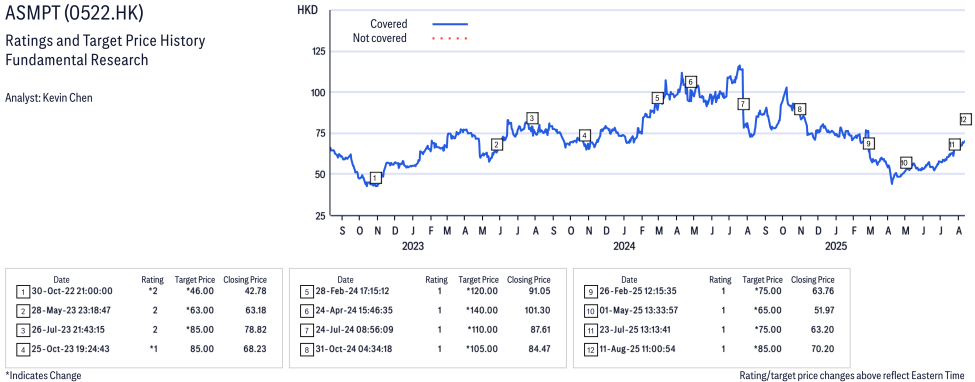This screenshot has width=975, height=382.
Task: Click target price *46.00
Action: point(200,291)
